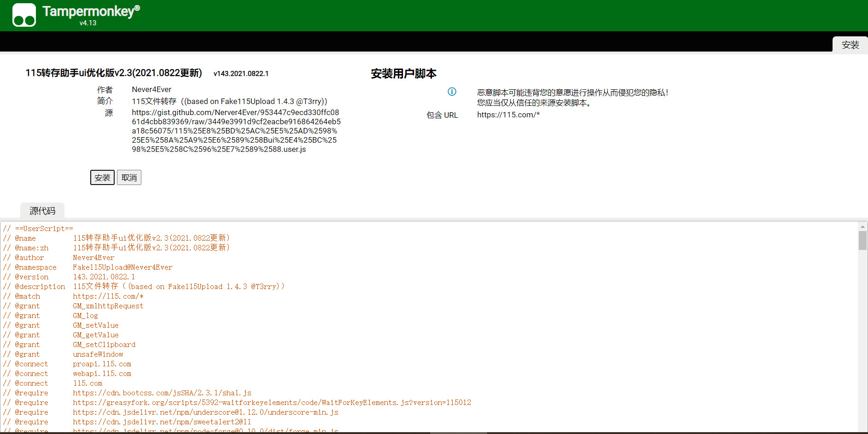The image size is (868, 434).
Task: Click the @name:zh line in the code
Action: (116, 248)
